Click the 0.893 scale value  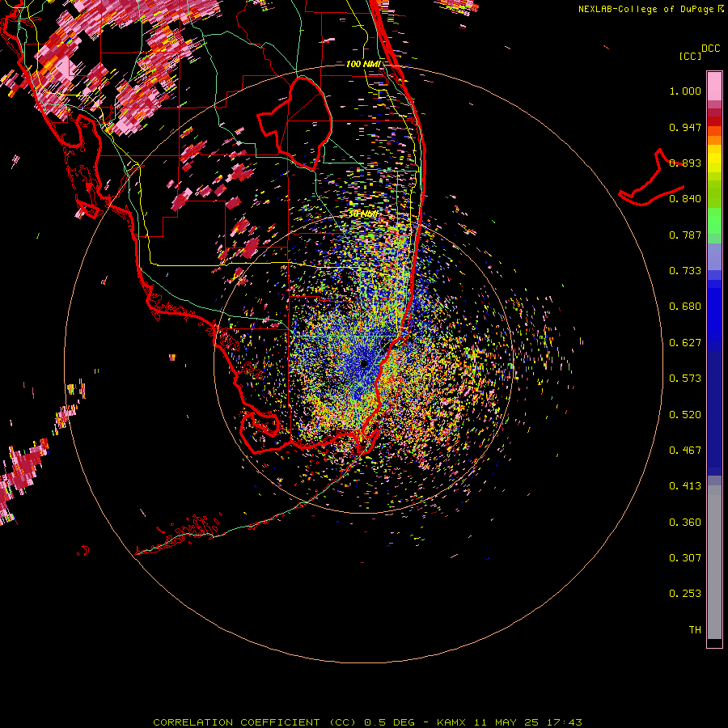click(x=685, y=163)
